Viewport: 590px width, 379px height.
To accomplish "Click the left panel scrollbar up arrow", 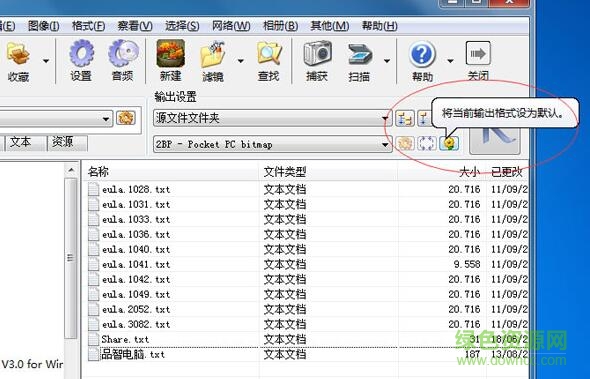I will (x=71, y=170).
